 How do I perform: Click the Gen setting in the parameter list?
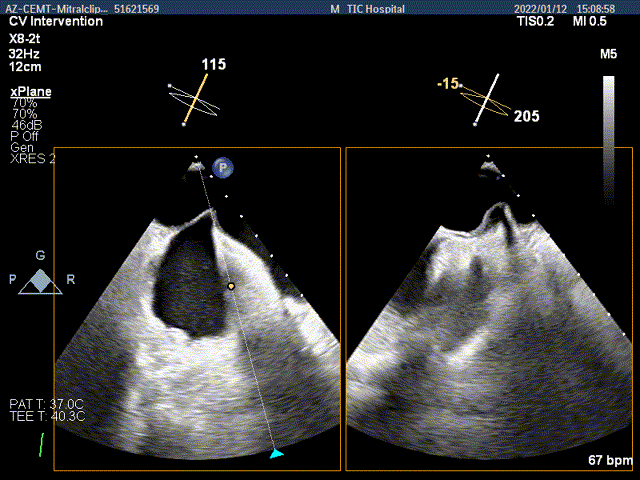coord(21,147)
